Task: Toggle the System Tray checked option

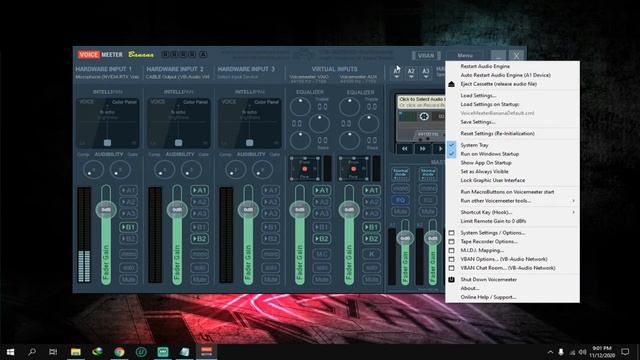Action: tap(474, 145)
